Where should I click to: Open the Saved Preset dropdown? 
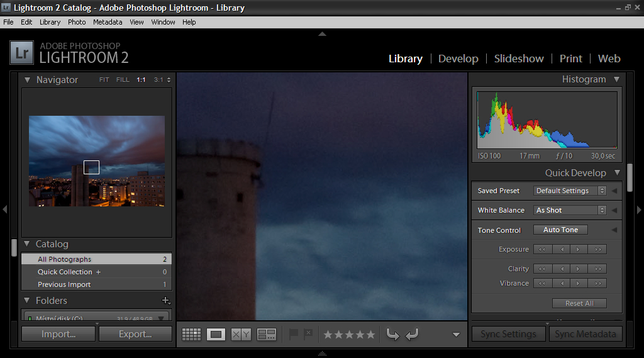[570, 191]
